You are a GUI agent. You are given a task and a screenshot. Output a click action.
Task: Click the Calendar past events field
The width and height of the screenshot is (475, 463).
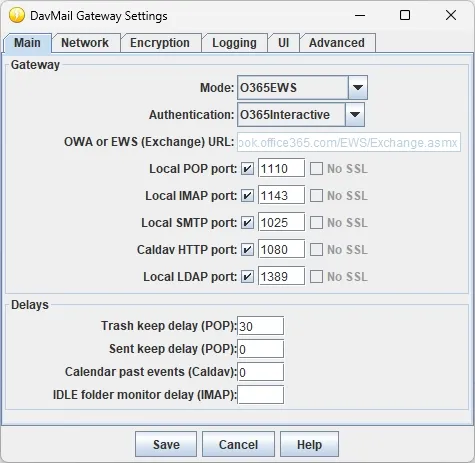[x=260, y=372]
